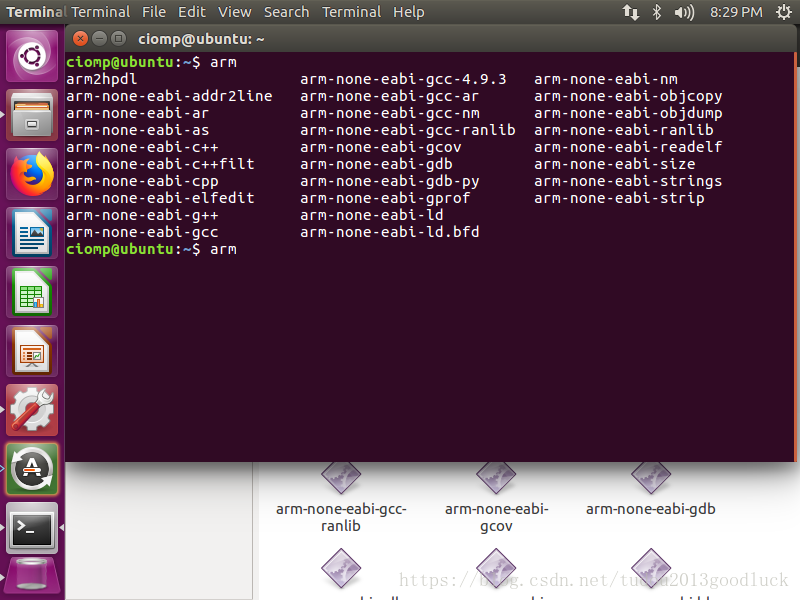Maximize the ciomp@ubuntu terminal window
Image resolution: width=800 pixels, height=600 pixels.
118,38
